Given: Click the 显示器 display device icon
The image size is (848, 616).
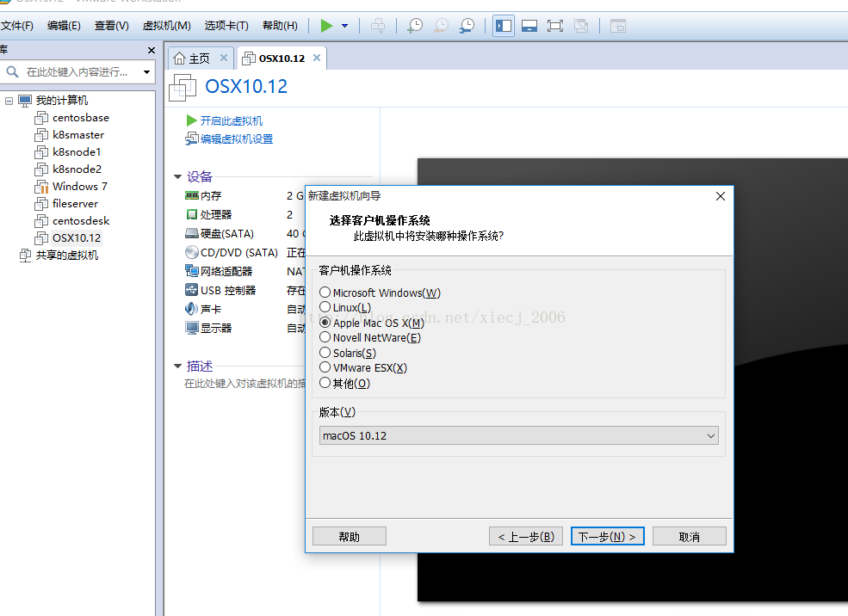Looking at the screenshot, I should [192, 328].
